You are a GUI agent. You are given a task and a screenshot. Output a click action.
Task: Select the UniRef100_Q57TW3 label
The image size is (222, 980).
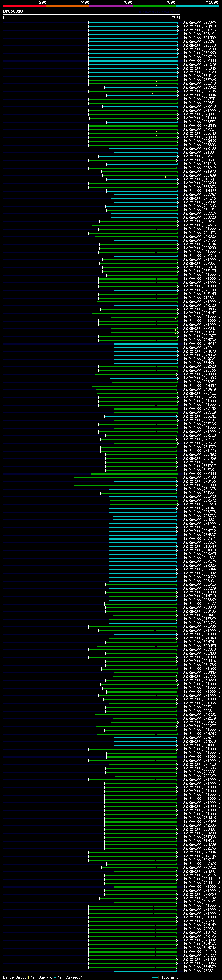pos(199,477)
